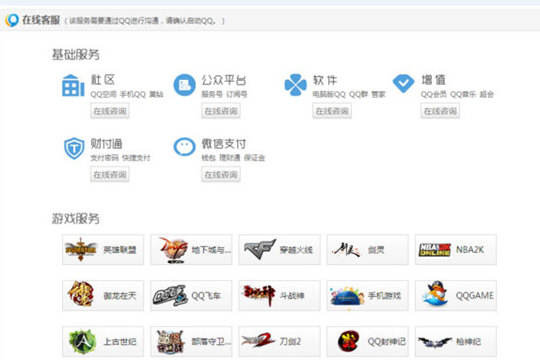The width and height of the screenshot is (540, 360).
Task: Open 在线咨询 under 软件
Action: (x=332, y=111)
